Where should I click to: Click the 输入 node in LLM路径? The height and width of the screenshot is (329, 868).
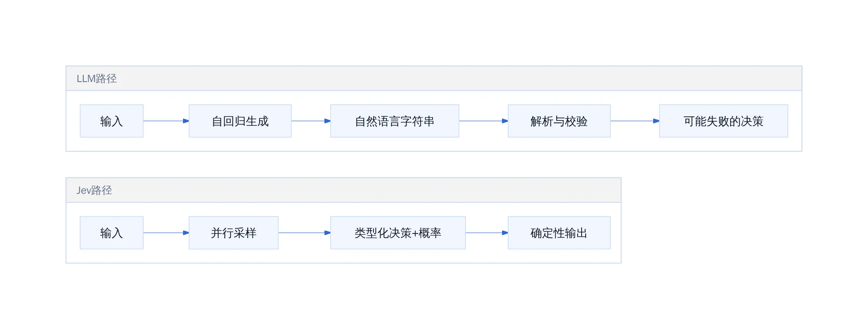[x=112, y=121]
